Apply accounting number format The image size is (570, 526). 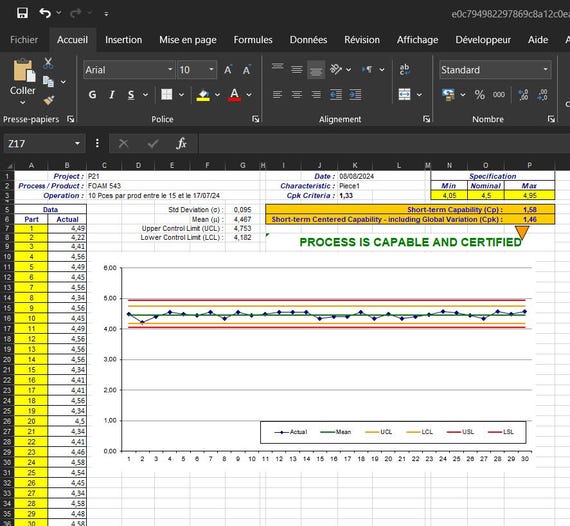pos(448,95)
